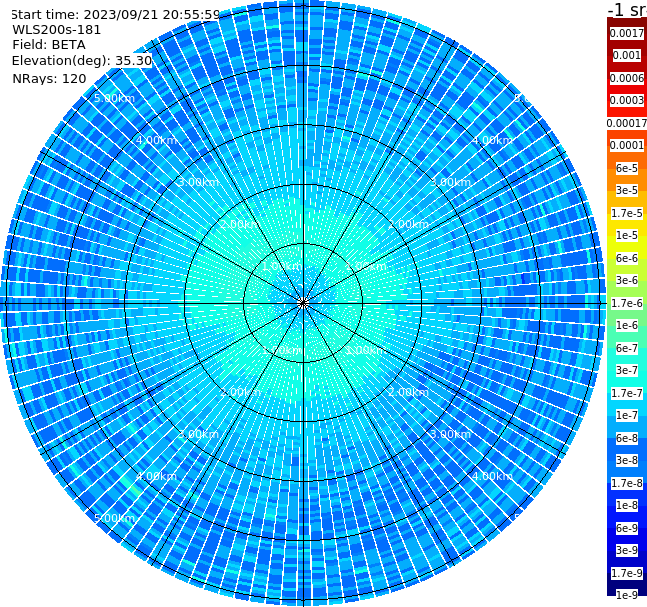Viewport: 647px width, 607px height.
Task: Select the 1e-8 colorbar value
Action: coord(626,505)
